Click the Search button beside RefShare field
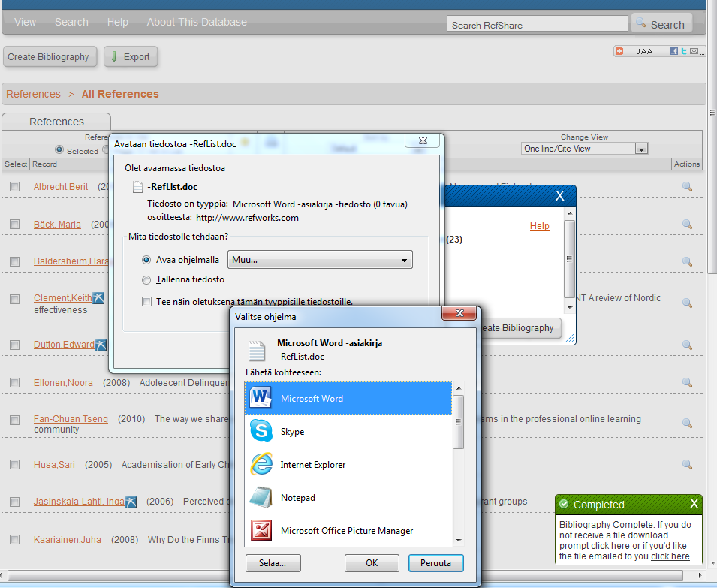Screen dimensions: 717x588 coord(661,23)
